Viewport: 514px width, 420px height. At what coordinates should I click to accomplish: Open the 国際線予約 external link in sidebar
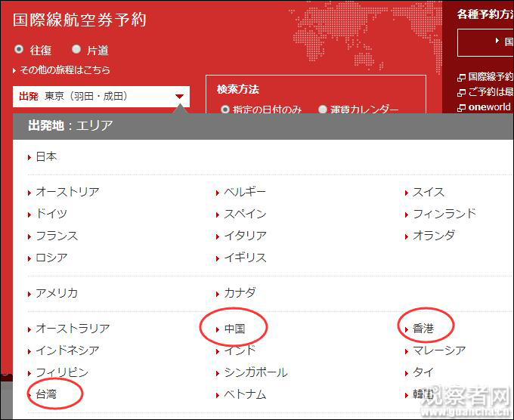(x=491, y=76)
